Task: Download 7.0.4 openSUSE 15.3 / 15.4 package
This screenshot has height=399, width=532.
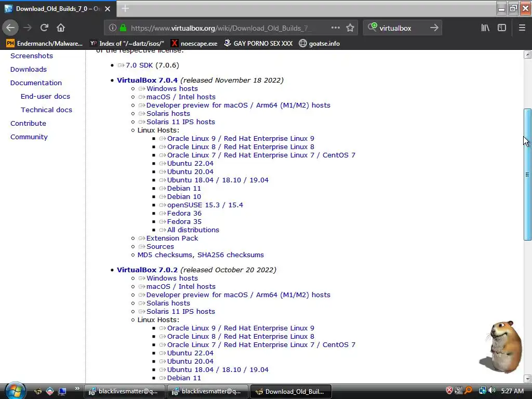Action: pos(205,205)
